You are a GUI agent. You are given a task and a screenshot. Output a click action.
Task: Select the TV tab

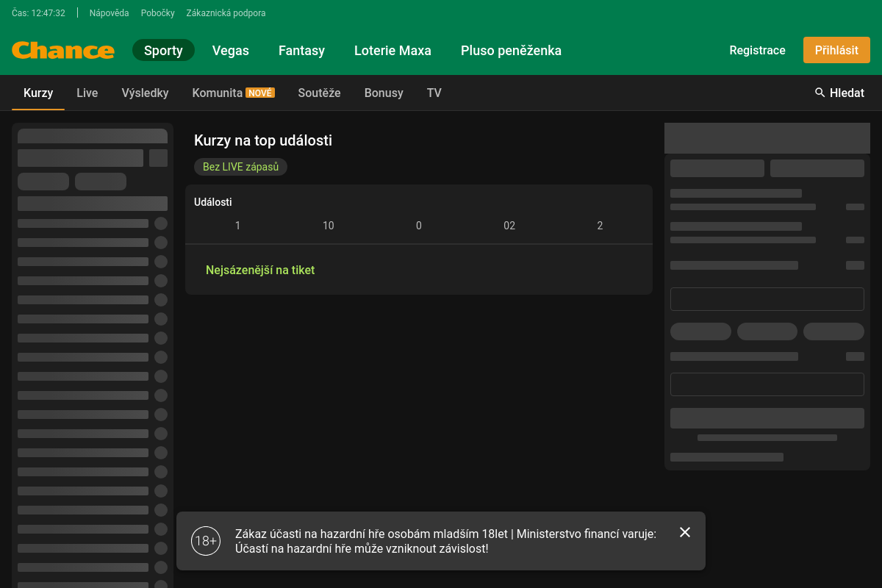[434, 93]
